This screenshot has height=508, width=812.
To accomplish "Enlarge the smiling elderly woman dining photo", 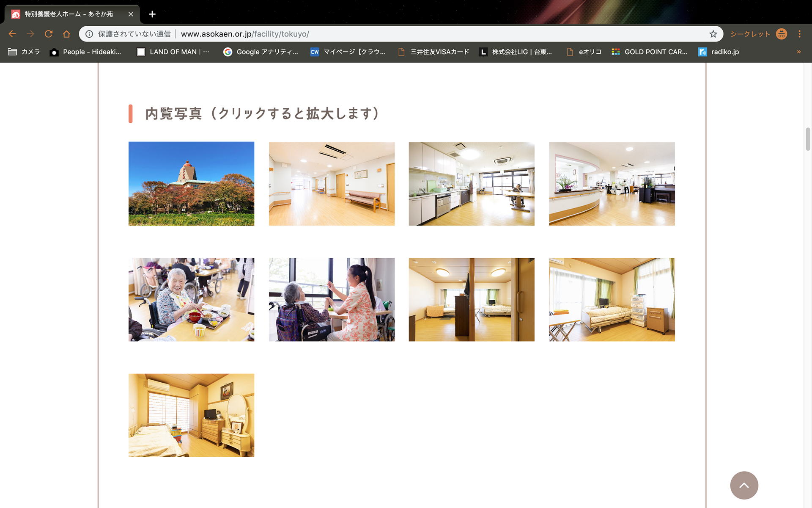I will [x=191, y=299].
